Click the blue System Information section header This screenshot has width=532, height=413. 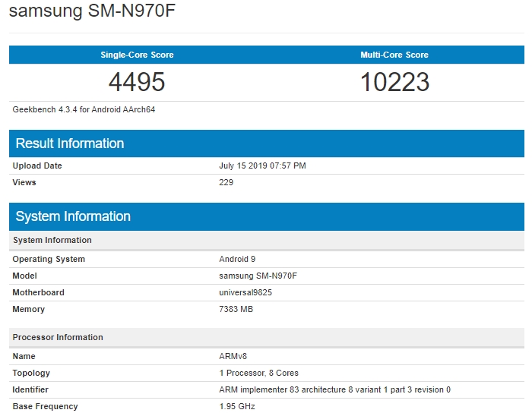(73, 216)
